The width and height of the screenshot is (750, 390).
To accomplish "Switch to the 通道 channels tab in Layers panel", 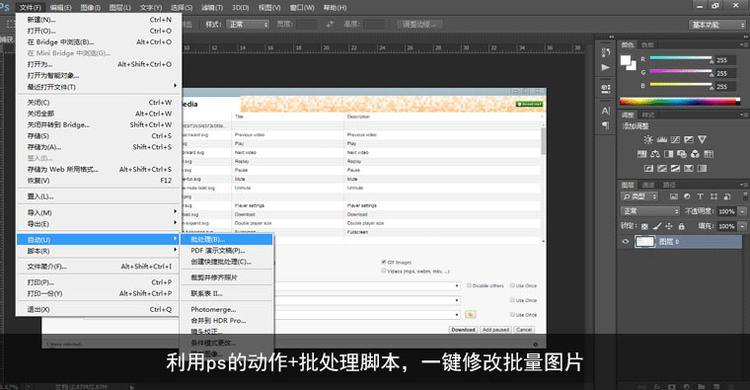I will point(648,185).
